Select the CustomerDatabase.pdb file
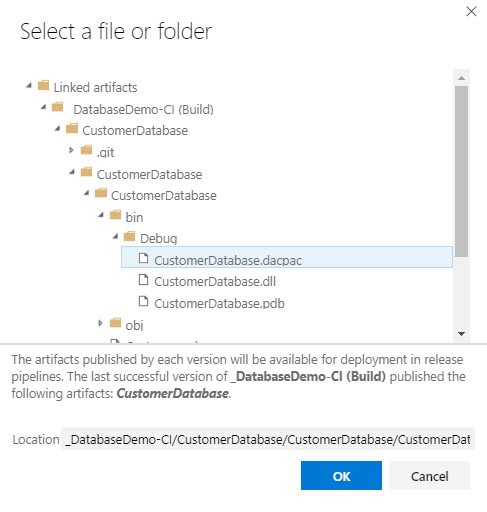Viewport: 487px width, 512px height. point(219,303)
